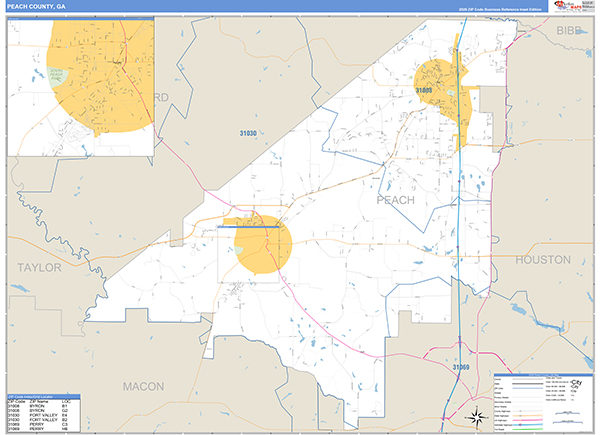Screen dimensions: 600x435
Task: Click the orange state highways legend line
Action: click(x=527, y=416)
